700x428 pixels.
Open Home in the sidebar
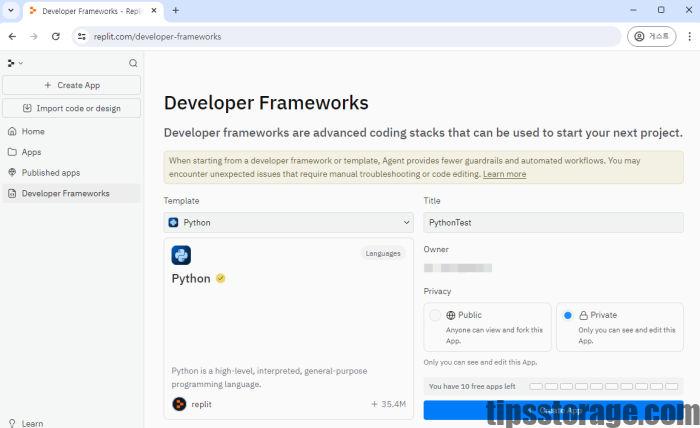click(33, 131)
